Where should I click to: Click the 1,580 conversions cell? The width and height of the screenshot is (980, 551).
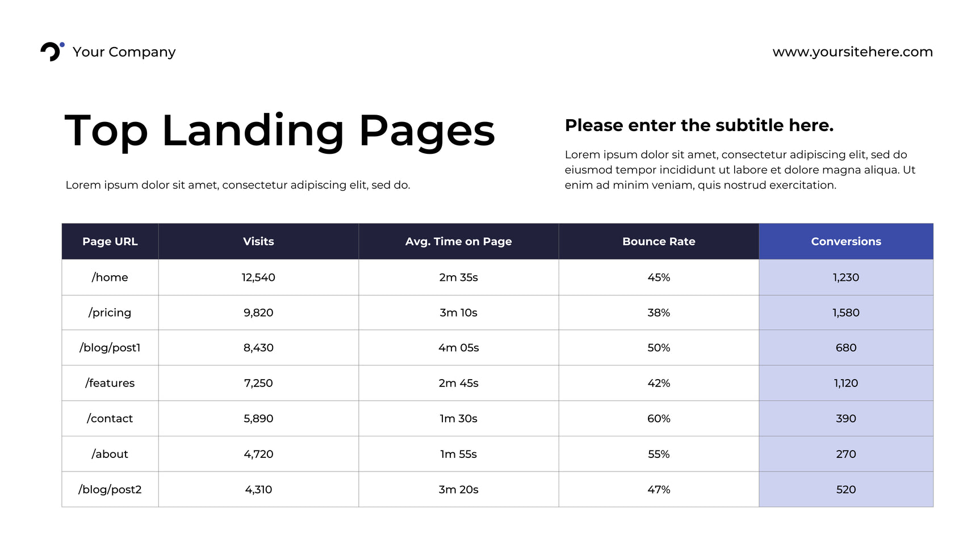(845, 313)
